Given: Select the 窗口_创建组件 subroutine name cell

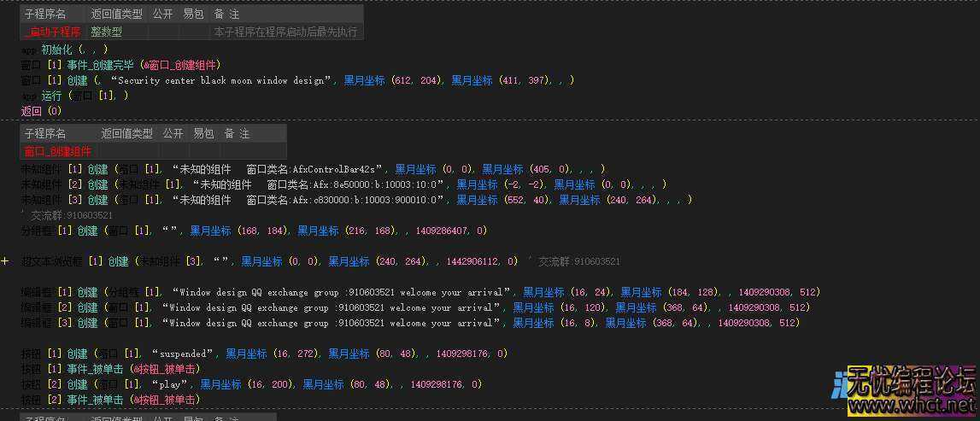Looking at the screenshot, I should (57, 151).
